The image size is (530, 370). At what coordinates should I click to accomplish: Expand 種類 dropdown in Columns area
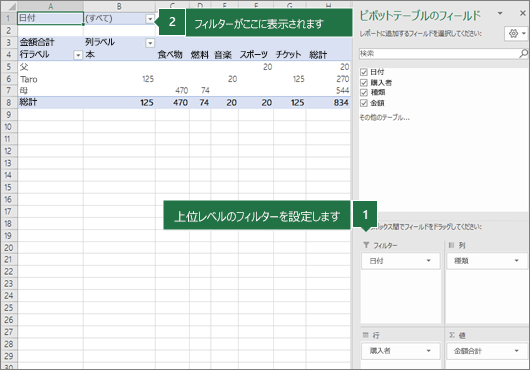point(516,261)
